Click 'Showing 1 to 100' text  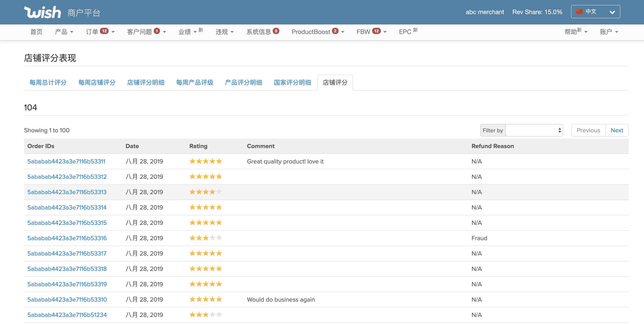[47, 130]
